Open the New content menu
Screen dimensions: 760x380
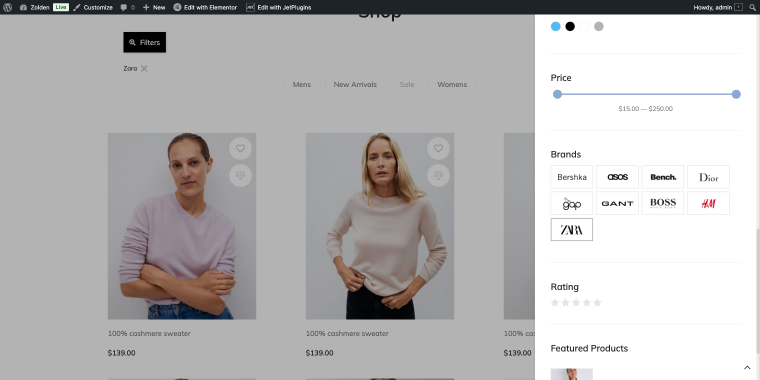tap(154, 7)
